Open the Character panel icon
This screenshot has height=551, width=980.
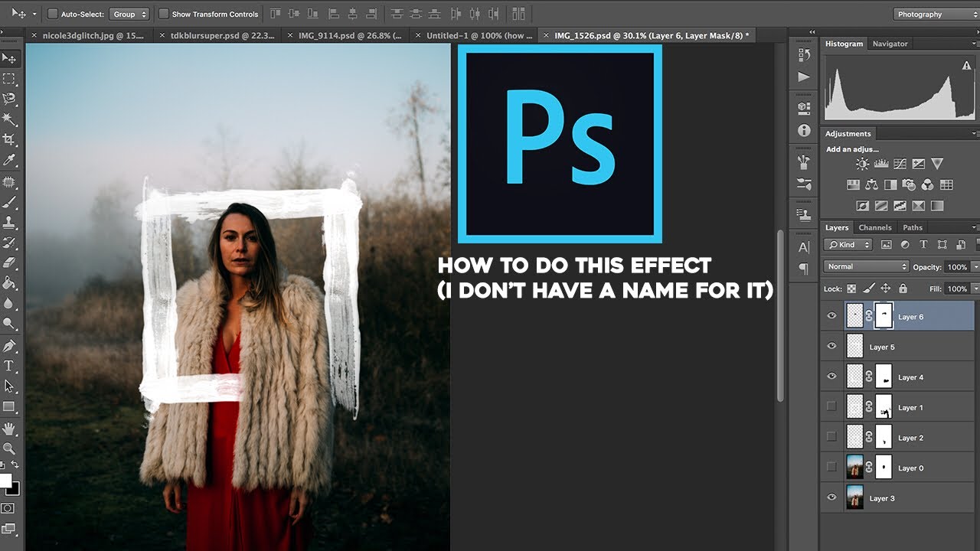click(x=804, y=247)
